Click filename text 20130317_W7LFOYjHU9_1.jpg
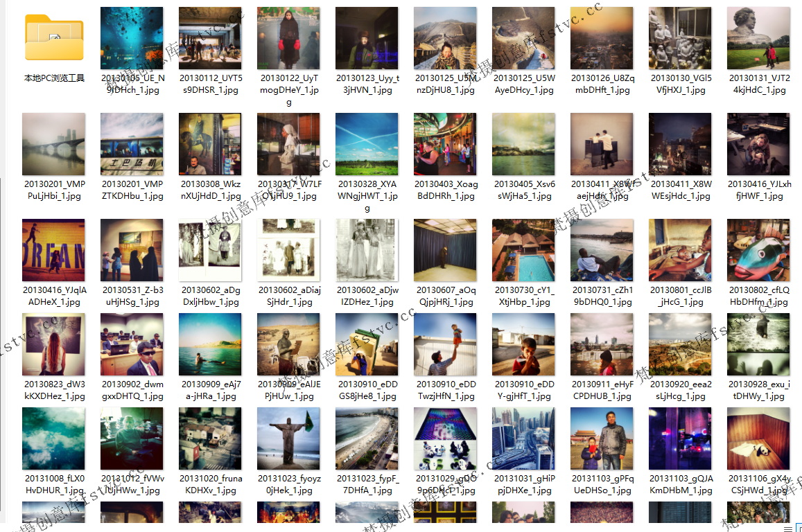 [x=290, y=190]
